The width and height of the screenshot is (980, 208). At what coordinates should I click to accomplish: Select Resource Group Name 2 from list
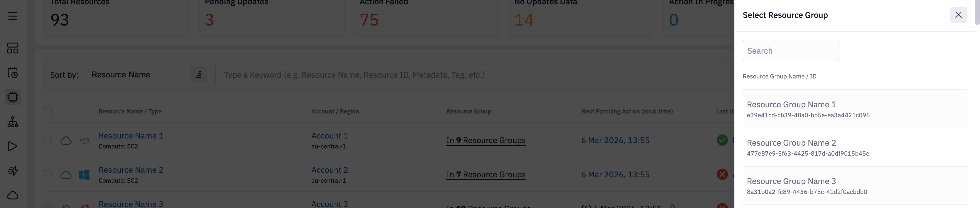[854, 147]
